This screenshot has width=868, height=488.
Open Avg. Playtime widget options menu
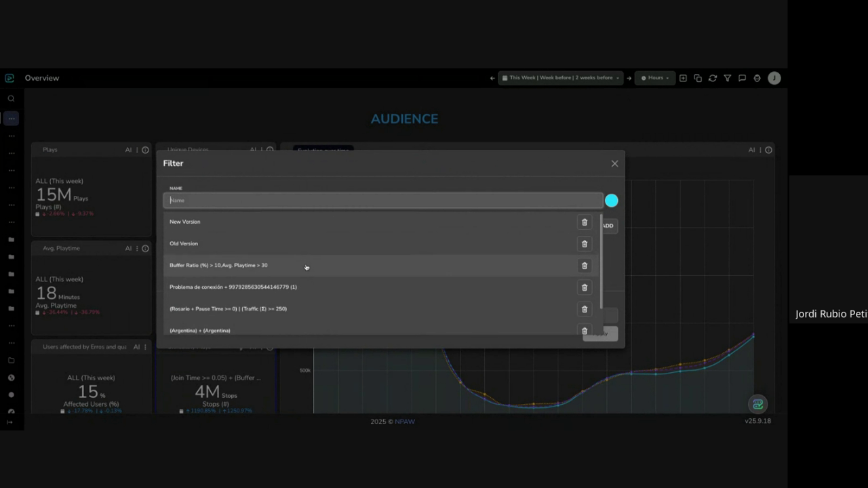click(x=137, y=248)
